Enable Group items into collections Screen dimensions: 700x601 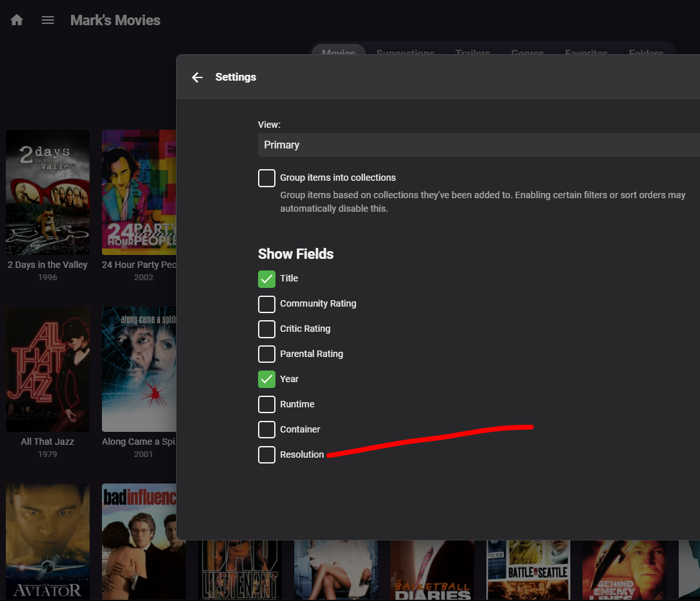266,178
